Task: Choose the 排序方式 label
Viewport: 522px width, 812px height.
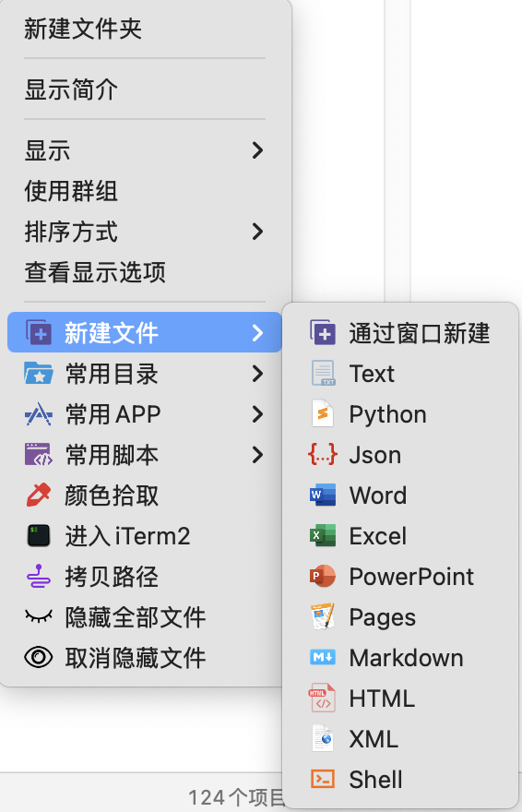Action: [x=71, y=232]
